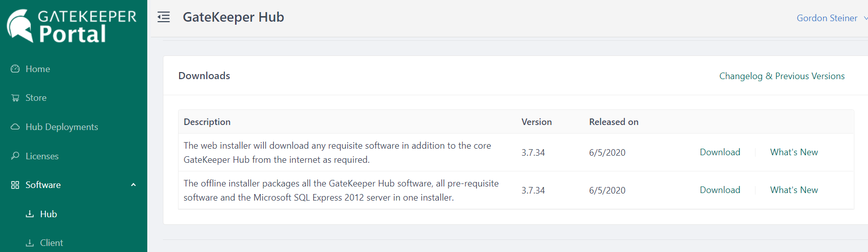View What's New for web installer
This screenshot has height=252, width=868.
tap(794, 152)
